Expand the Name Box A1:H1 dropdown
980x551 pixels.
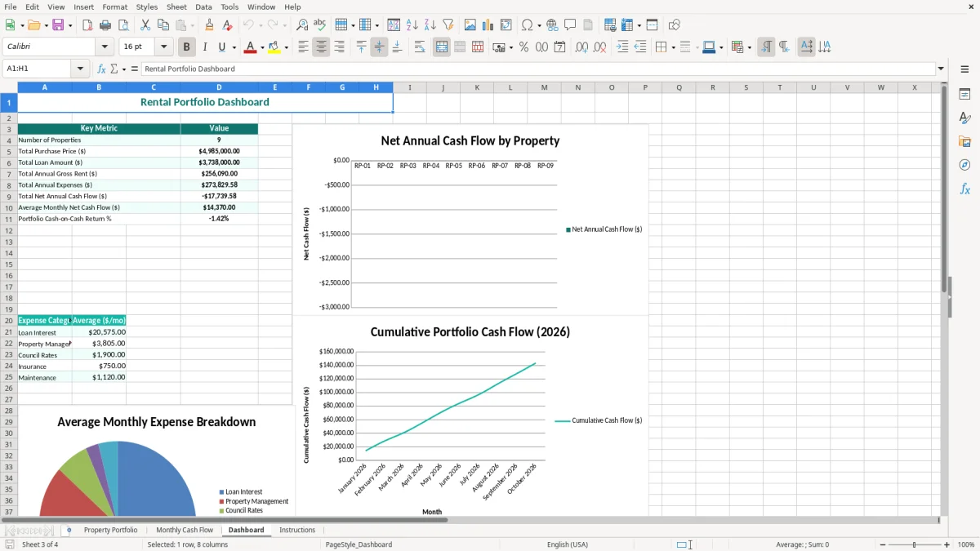[x=80, y=69]
